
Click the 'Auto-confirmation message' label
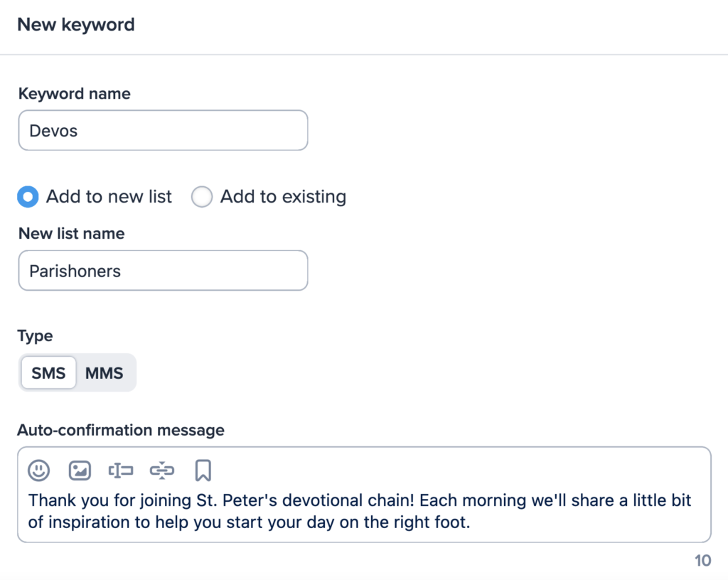[121, 430]
